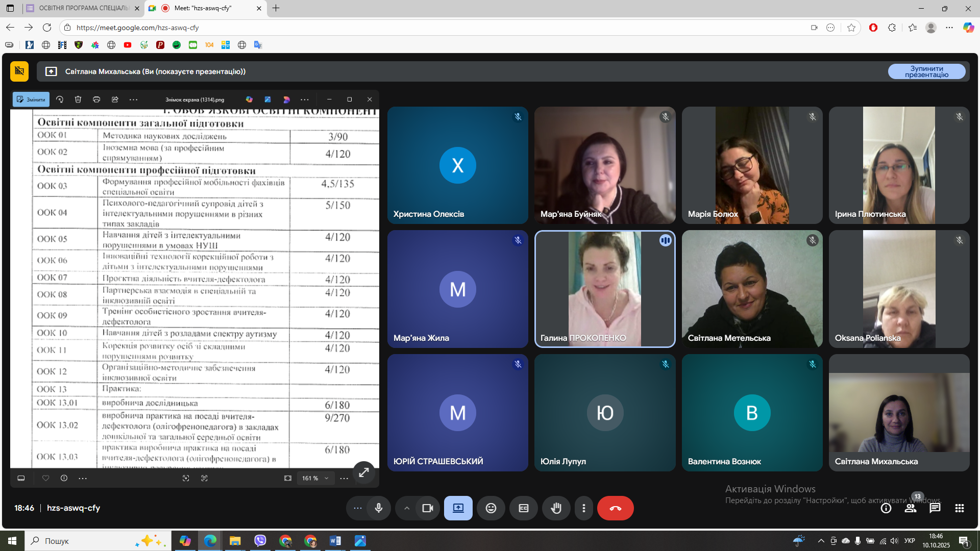Open the chat with everyone panel

(x=935, y=508)
